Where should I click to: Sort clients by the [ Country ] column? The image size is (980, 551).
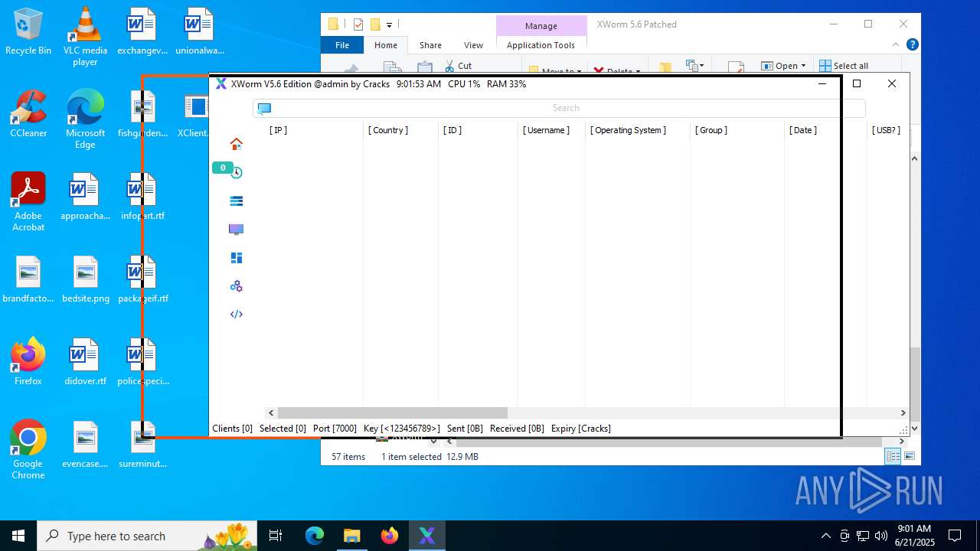pos(387,130)
